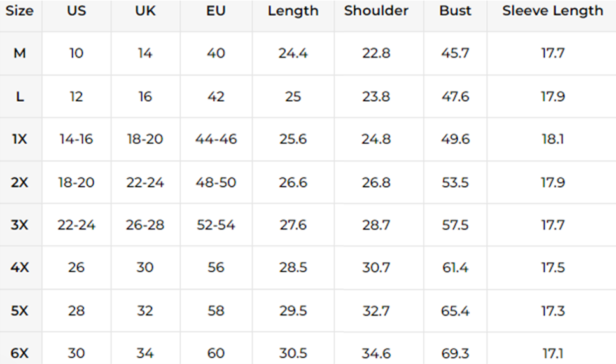Select the 5X size row label
The height and width of the screenshot is (364, 616).
20,311
